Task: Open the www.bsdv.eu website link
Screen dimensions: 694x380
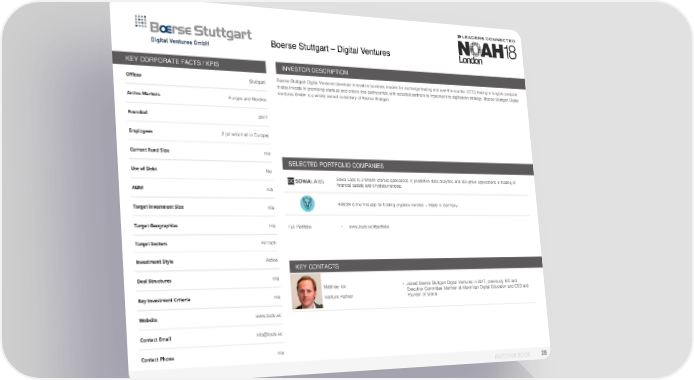Action: [x=268, y=316]
